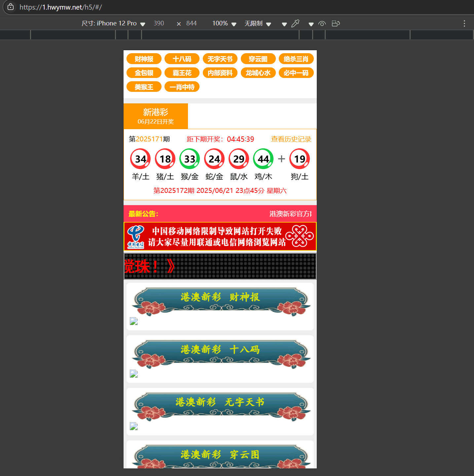Tap the 必中一码 orange button
Image resolution: width=474 pixels, height=476 pixels.
click(x=296, y=73)
